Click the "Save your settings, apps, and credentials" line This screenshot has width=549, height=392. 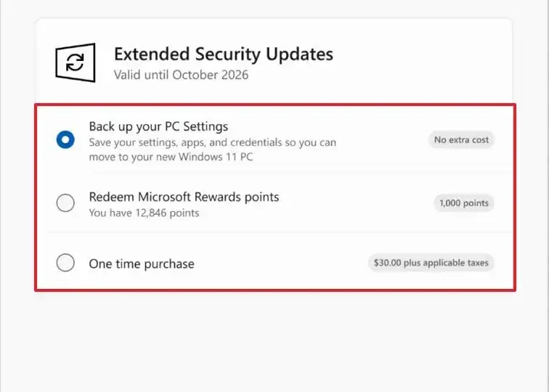tap(212, 142)
